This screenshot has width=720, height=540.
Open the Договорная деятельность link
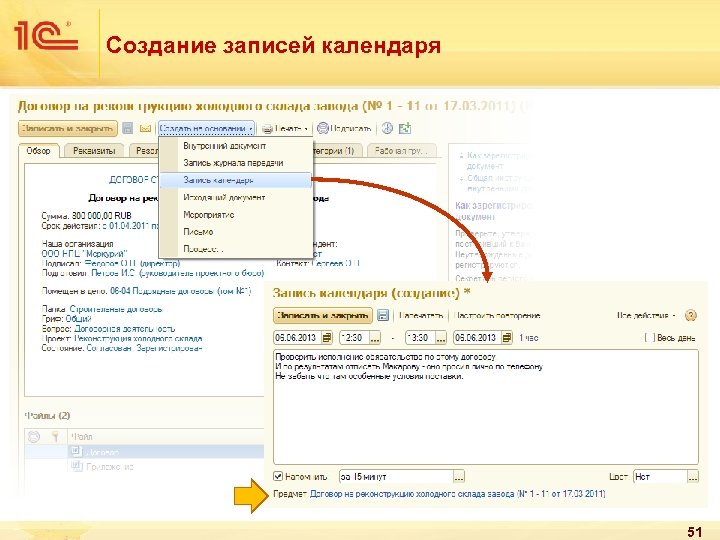pos(125,329)
